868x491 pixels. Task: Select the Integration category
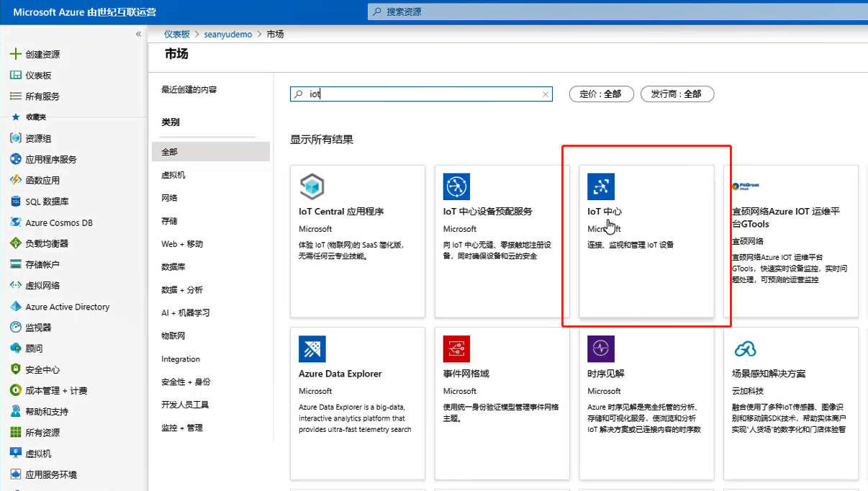pos(181,359)
